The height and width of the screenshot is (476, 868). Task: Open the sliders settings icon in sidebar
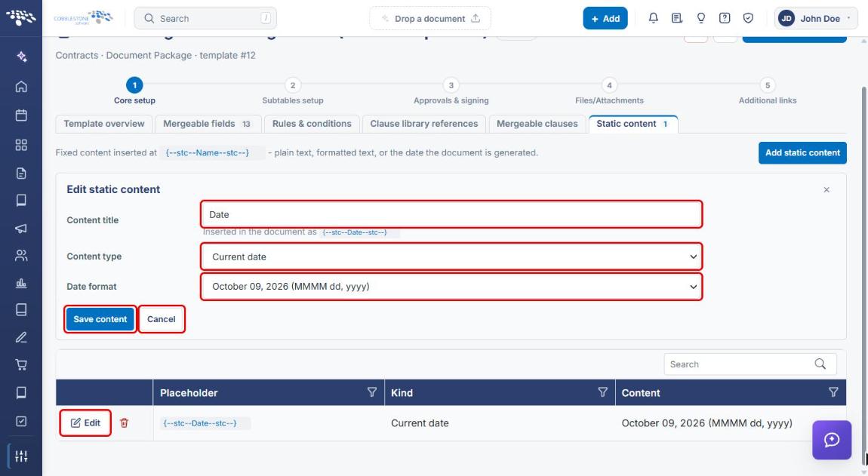[x=21, y=456]
